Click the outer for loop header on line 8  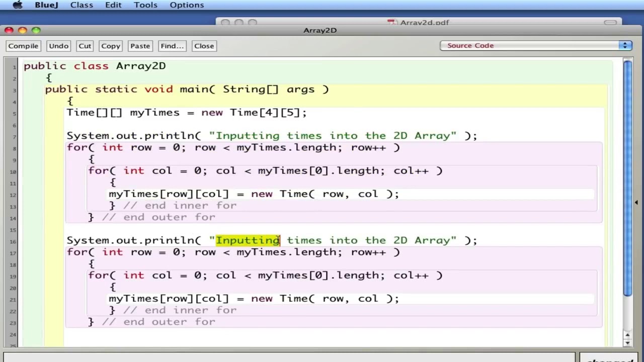point(233,147)
